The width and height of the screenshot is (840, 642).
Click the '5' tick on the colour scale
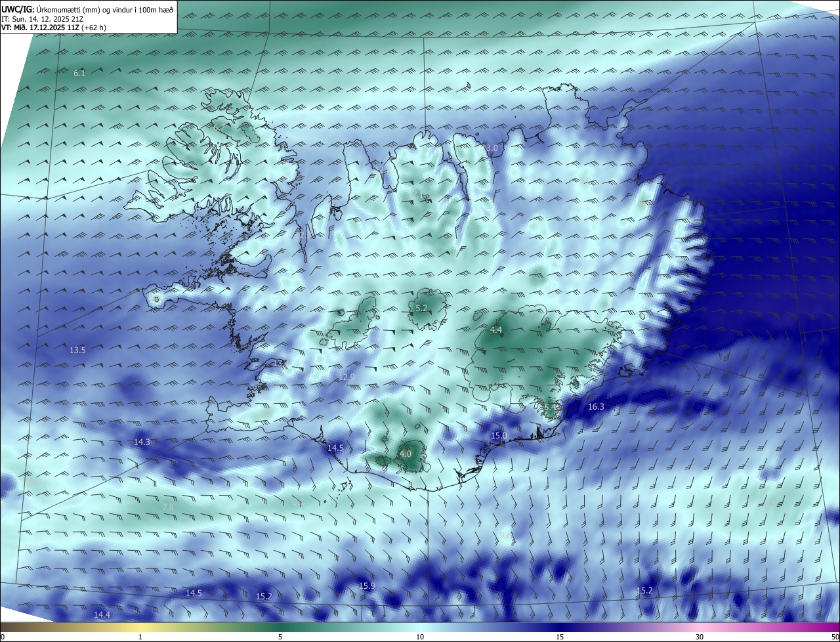[280, 637]
